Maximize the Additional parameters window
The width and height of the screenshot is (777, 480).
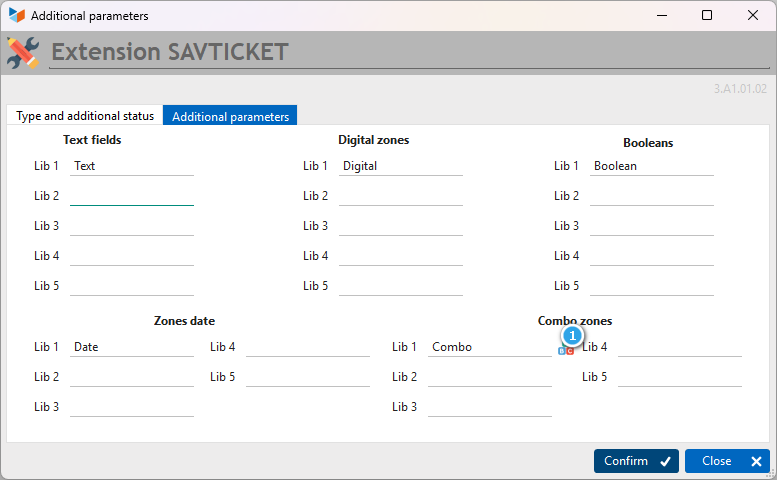707,15
